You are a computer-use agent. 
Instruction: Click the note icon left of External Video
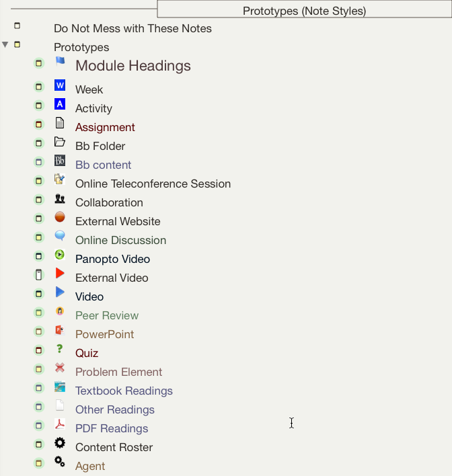click(38, 275)
